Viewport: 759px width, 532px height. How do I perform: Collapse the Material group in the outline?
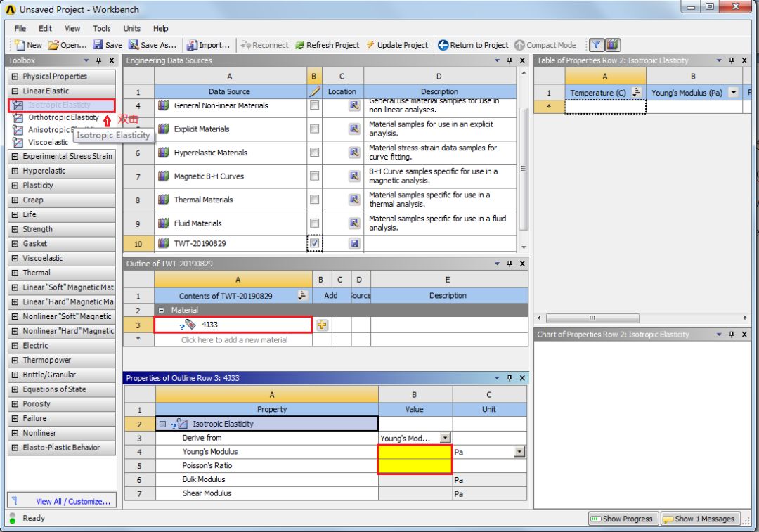pos(161,311)
